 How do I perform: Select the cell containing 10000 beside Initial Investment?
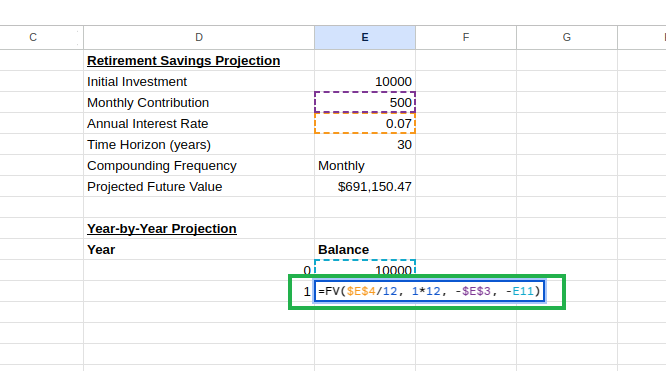point(365,81)
